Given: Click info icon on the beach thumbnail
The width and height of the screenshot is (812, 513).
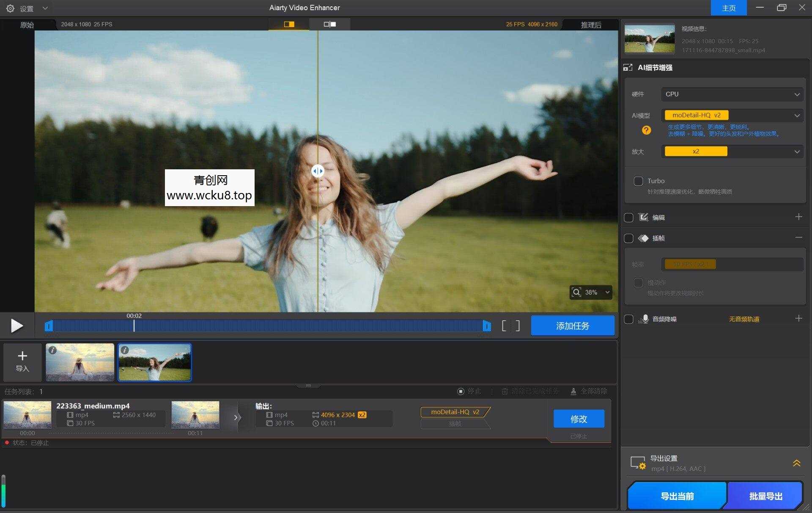Looking at the screenshot, I should 52,350.
